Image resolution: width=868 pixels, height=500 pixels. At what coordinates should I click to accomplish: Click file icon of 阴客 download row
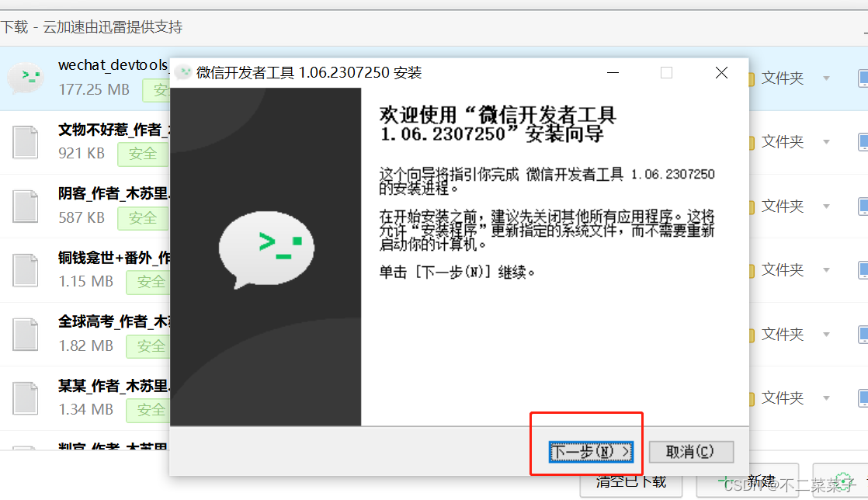pos(26,206)
